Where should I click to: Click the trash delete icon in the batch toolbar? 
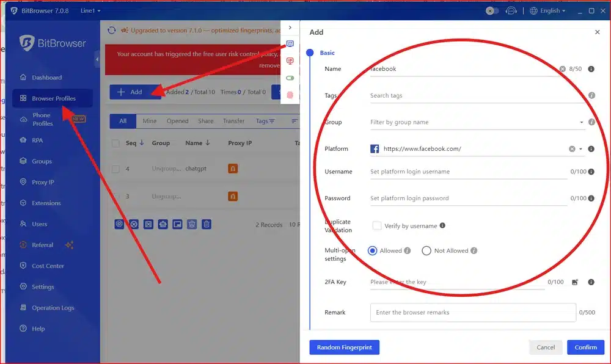coord(207,224)
